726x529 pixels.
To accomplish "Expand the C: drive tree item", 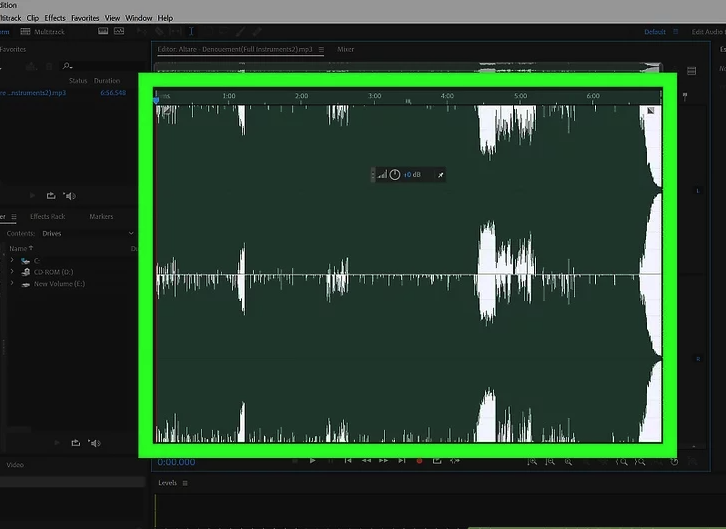I will click(12, 260).
